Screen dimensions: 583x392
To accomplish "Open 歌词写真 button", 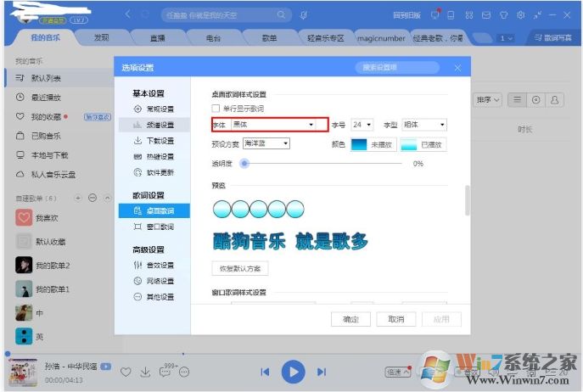I will coord(553,37).
